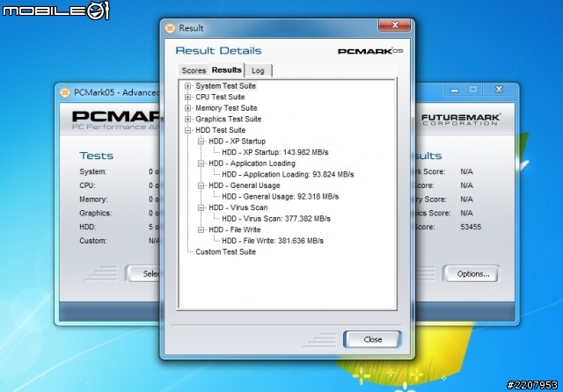Image resolution: width=563 pixels, height=392 pixels.
Task: Click the Memory label under Tests
Action: click(x=93, y=200)
